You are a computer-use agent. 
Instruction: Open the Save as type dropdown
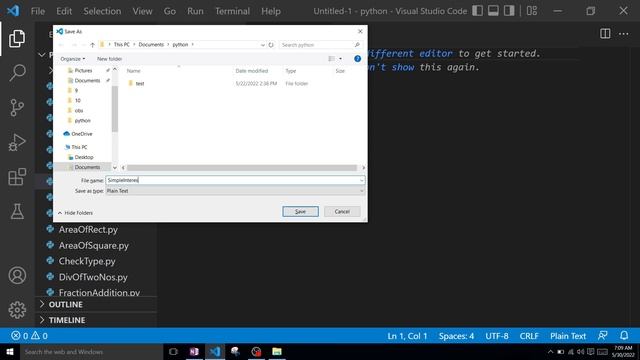235,191
